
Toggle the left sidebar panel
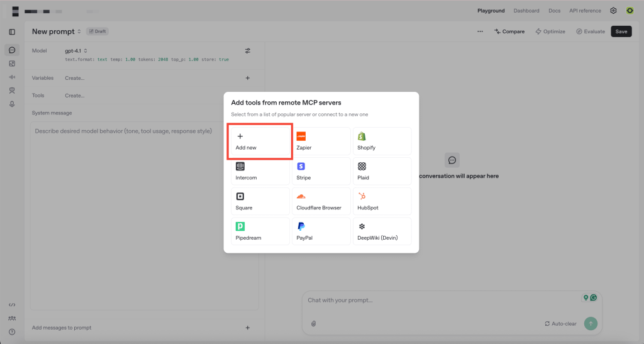(12, 31)
